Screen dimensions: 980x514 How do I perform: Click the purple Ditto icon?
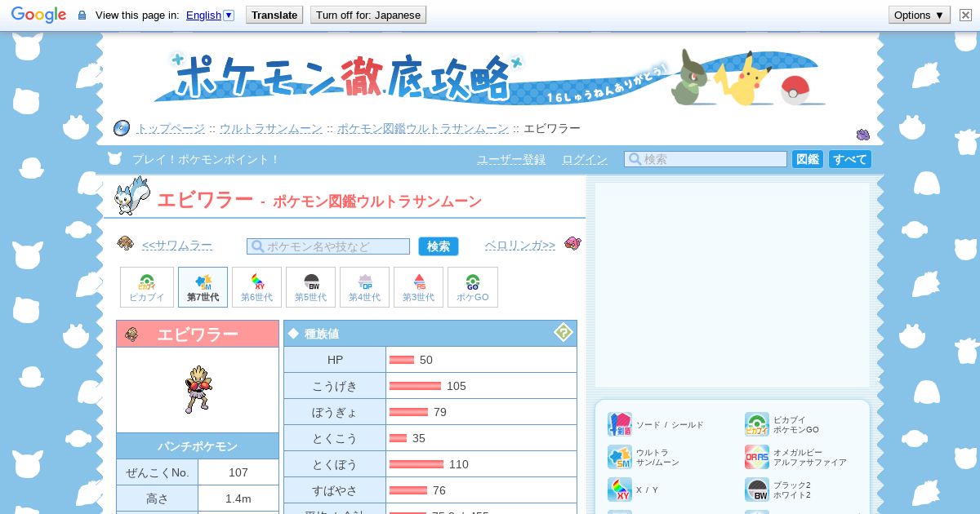click(862, 135)
